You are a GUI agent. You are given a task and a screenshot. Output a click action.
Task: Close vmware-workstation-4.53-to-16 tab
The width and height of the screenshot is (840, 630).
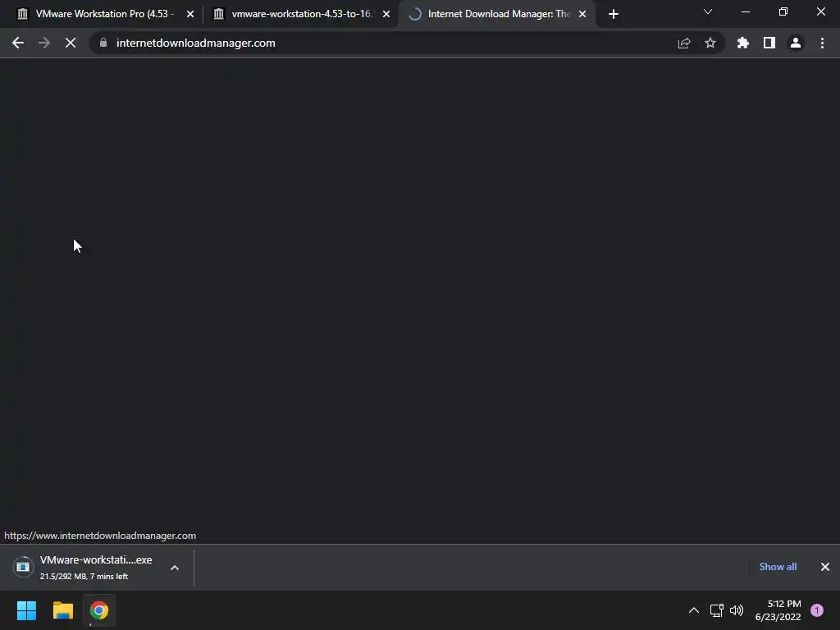(x=386, y=14)
